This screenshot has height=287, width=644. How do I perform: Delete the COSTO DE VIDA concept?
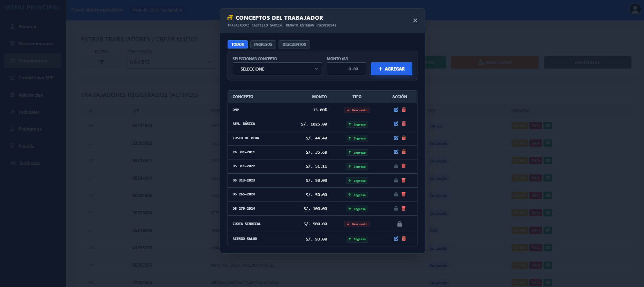[x=404, y=138]
